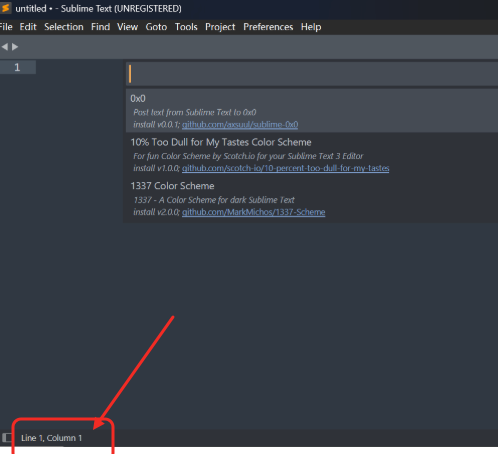498x454 pixels.
Task: Click the Line 1, Column 1 status text
Action: (51, 438)
